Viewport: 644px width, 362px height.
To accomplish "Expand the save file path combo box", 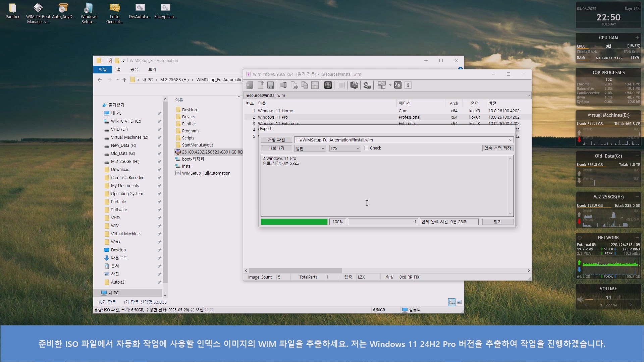I will pyautogui.click(x=511, y=140).
